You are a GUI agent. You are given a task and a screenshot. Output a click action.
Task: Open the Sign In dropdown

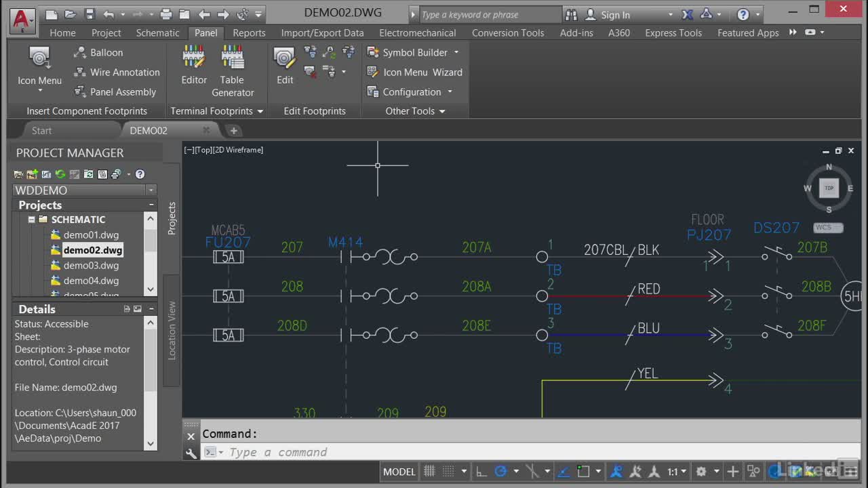pyautogui.click(x=670, y=15)
